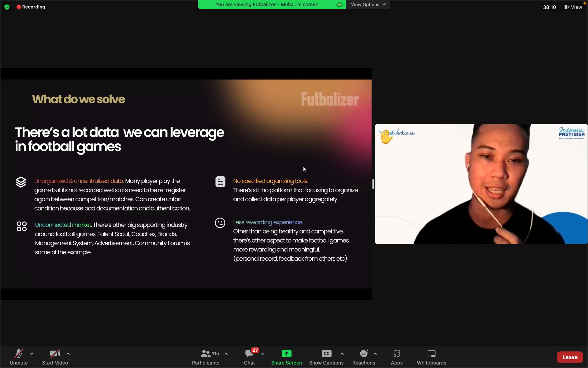Open the Apps panel
The width and height of the screenshot is (588, 368).
click(397, 357)
